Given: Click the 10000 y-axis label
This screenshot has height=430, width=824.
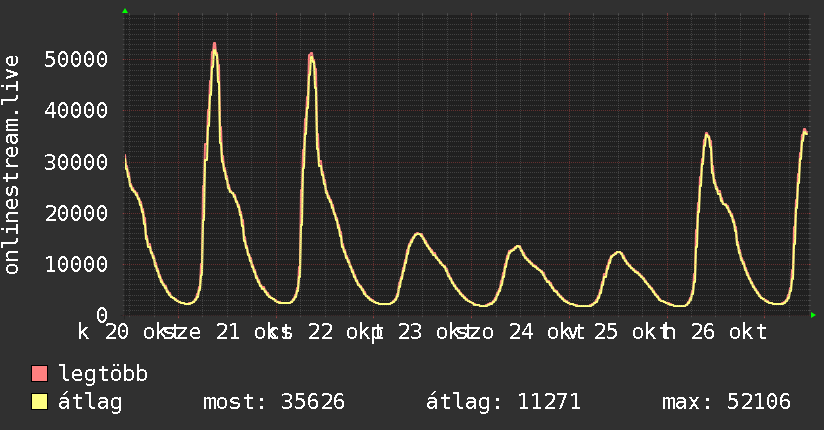Looking at the screenshot, I should coord(76,264).
